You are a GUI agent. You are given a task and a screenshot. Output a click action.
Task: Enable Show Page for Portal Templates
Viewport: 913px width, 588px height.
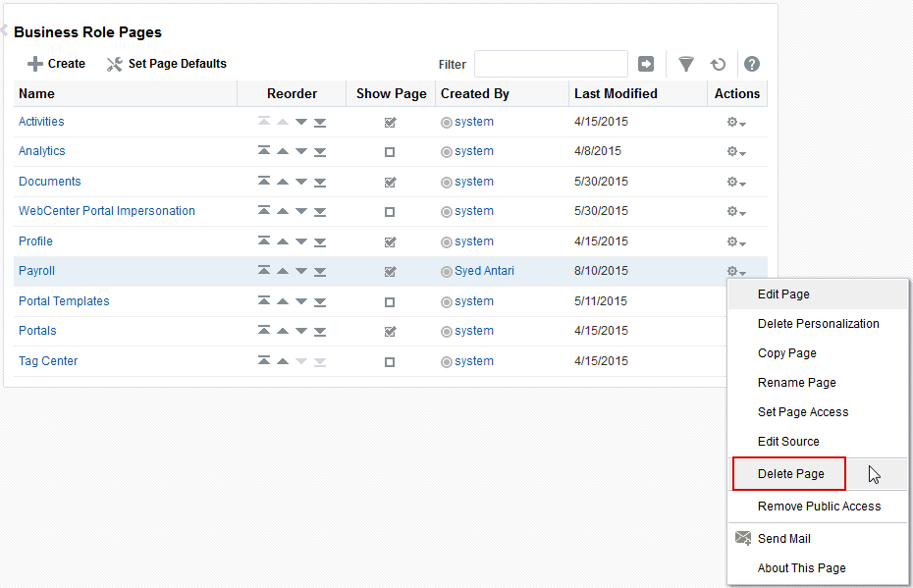[x=390, y=301]
